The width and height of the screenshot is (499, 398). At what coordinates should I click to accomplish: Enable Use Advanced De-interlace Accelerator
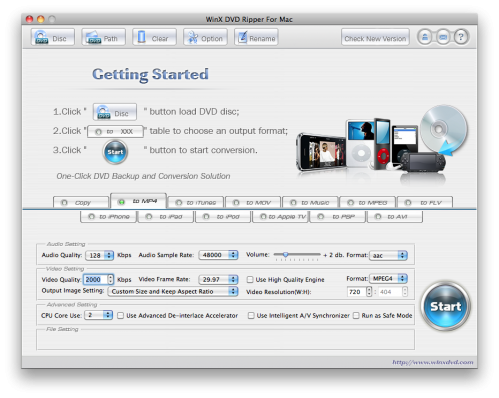120,315
